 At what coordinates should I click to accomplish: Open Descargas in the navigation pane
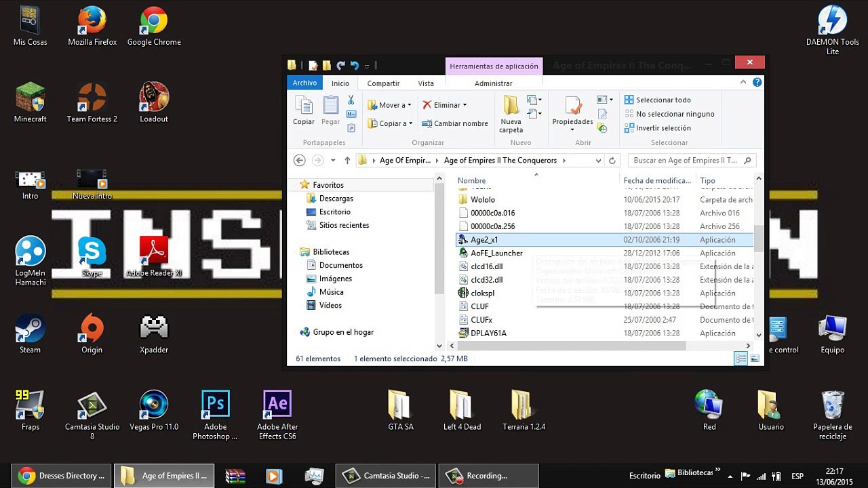pos(330,199)
